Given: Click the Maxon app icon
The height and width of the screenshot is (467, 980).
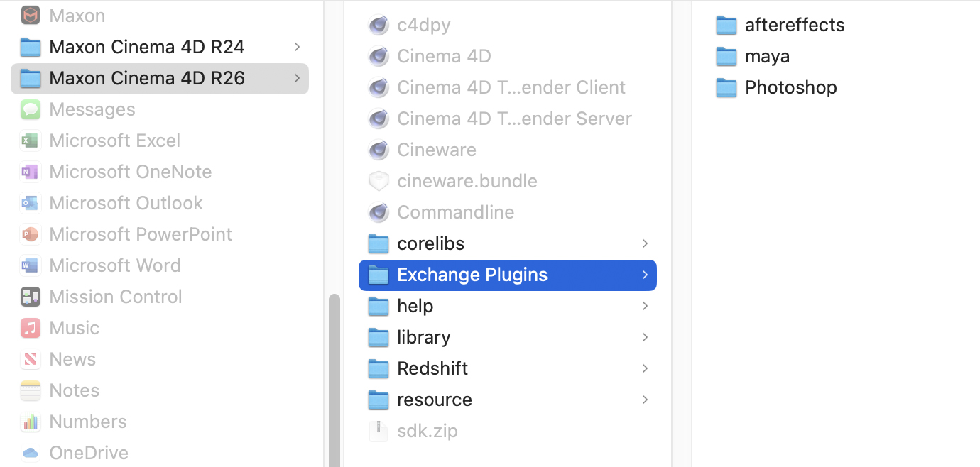Looking at the screenshot, I should (x=31, y=16).
